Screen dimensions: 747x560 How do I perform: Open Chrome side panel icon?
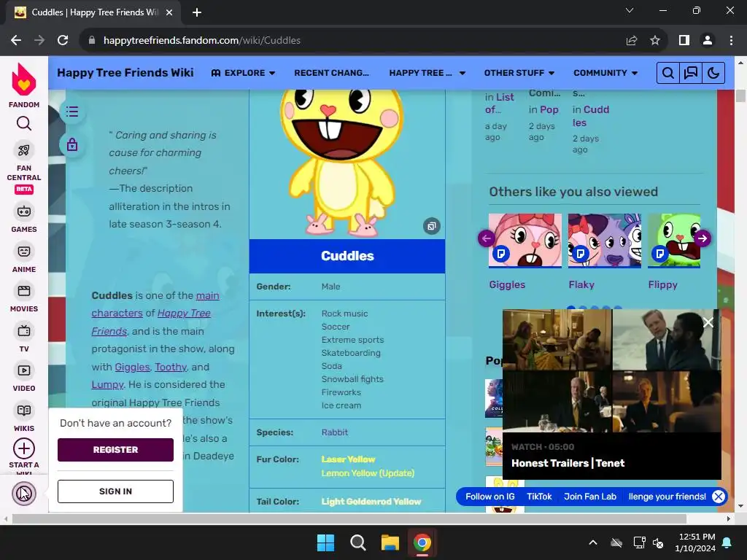tap(684, 41)
